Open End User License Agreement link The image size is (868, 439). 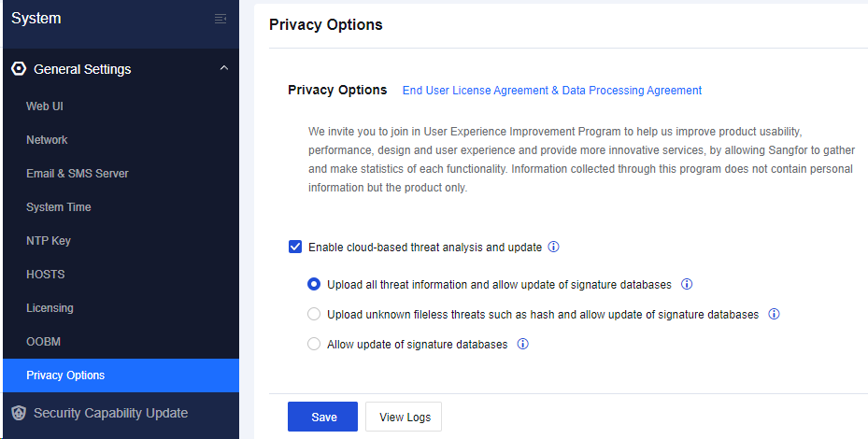pyautogui.click(x=551, y=91)
